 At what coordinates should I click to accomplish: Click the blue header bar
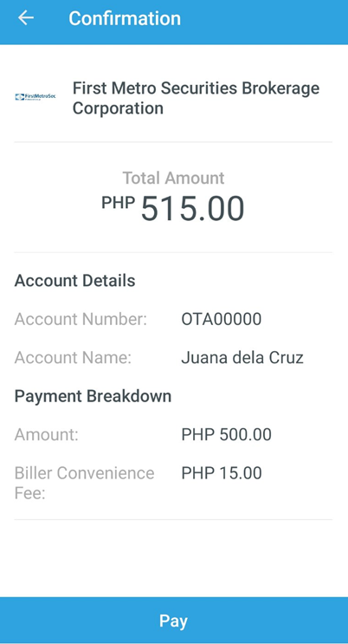174,22
